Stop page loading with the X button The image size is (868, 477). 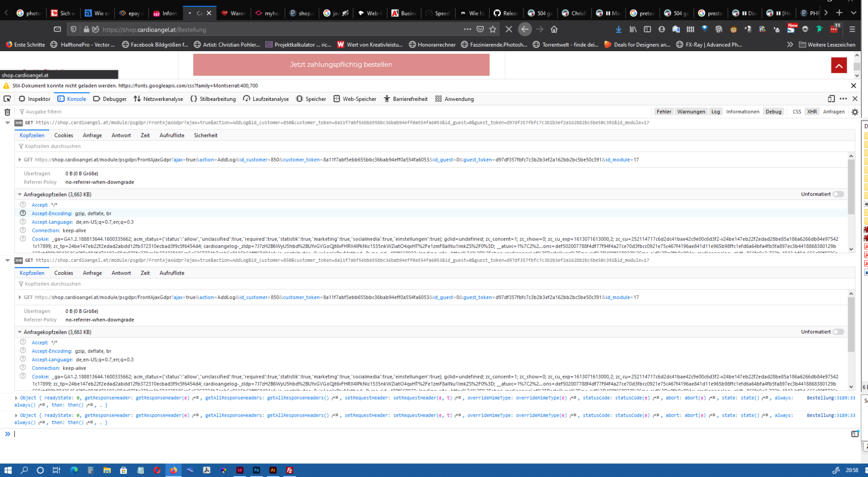point(509,29)
